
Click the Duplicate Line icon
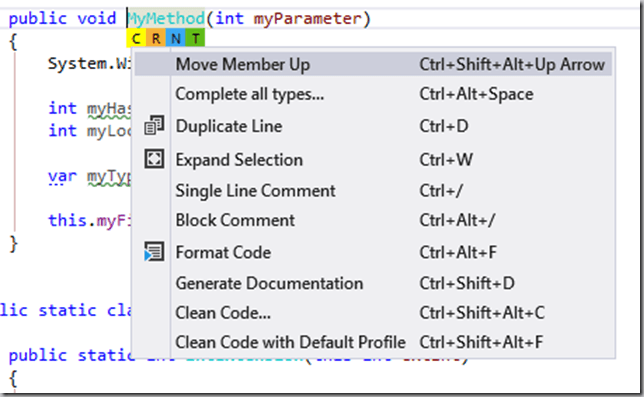[x=154, y=126]
